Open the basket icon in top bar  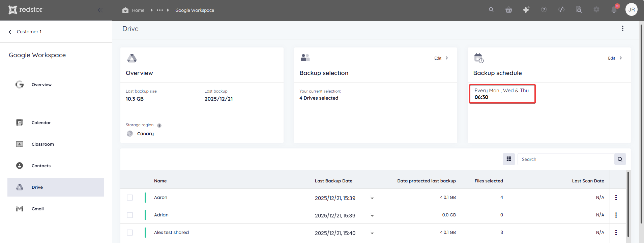[x=509, y=10]
